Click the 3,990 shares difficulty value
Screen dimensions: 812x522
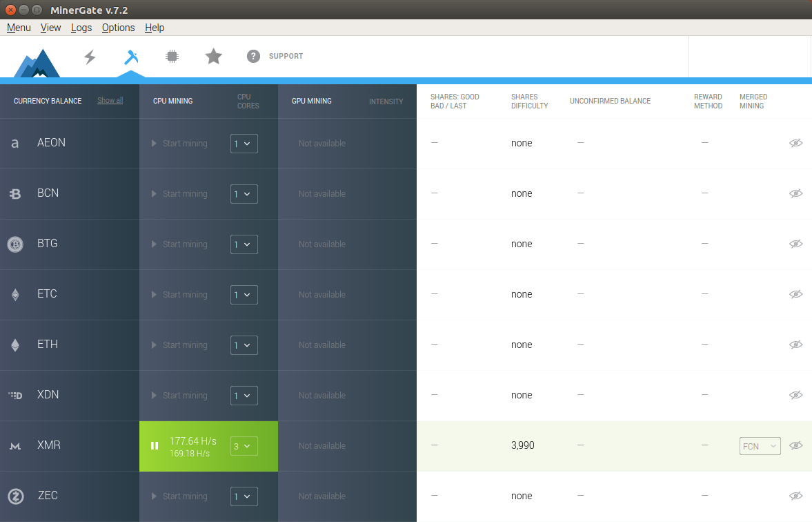pyautogui.click(x=522, y=445)
